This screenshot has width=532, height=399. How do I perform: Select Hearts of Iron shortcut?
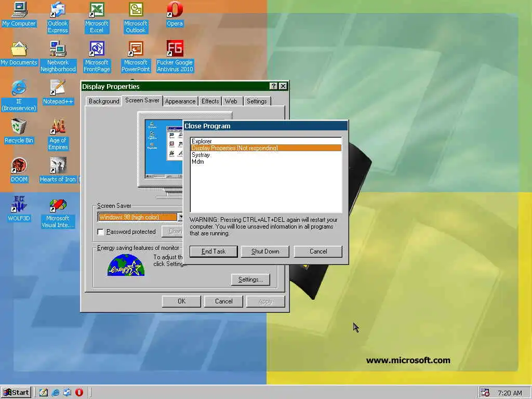(58, 170)
